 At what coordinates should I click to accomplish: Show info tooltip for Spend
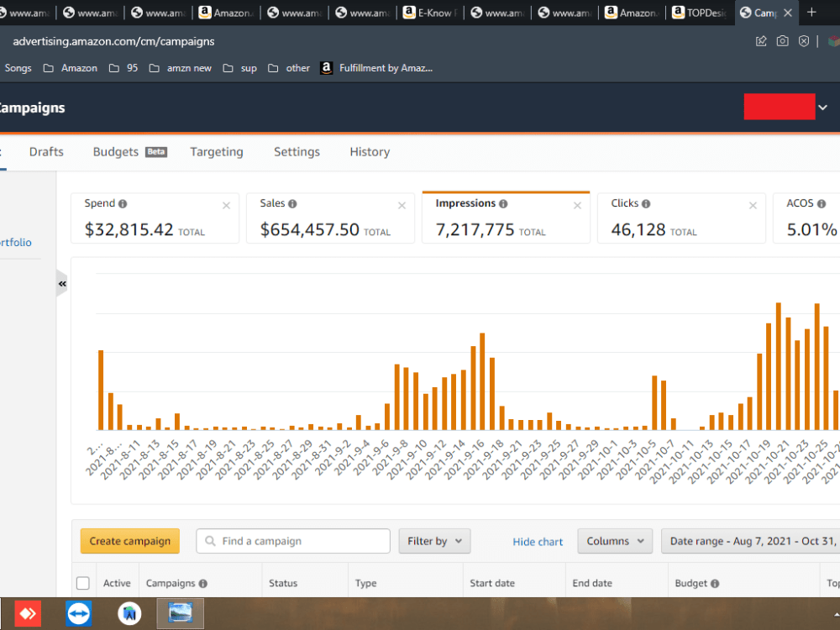point(123,203)
